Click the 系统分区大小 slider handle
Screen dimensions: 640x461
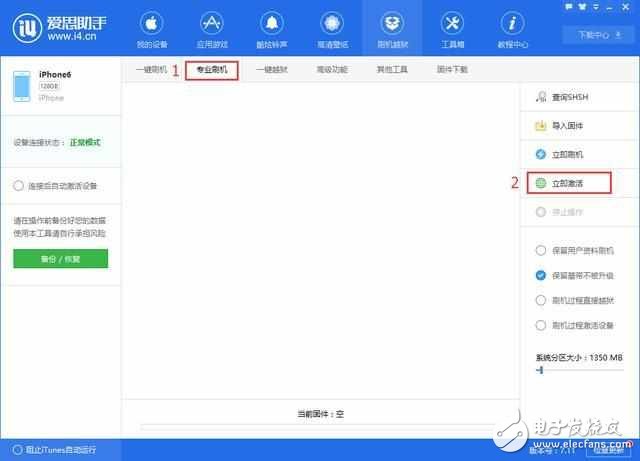pyautogui.click(x=540, y=370)
